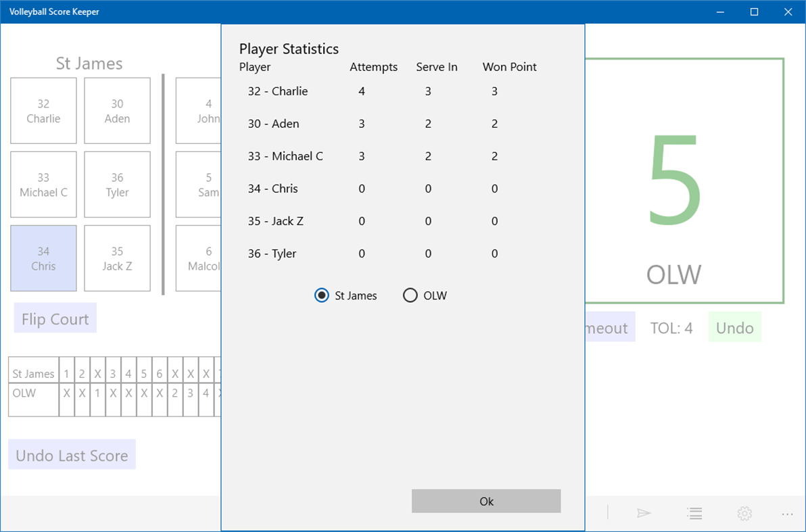
Task: Select the St James radio button
Action: click(x=322, y=295)
